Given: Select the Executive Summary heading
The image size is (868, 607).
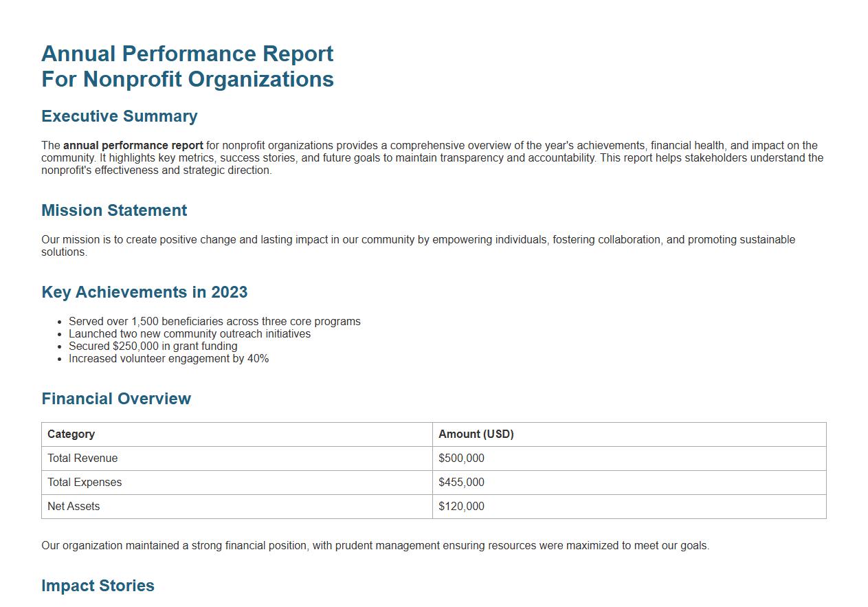Looking at the screenshot, I should pyautogui.click(x=119, y=116).
